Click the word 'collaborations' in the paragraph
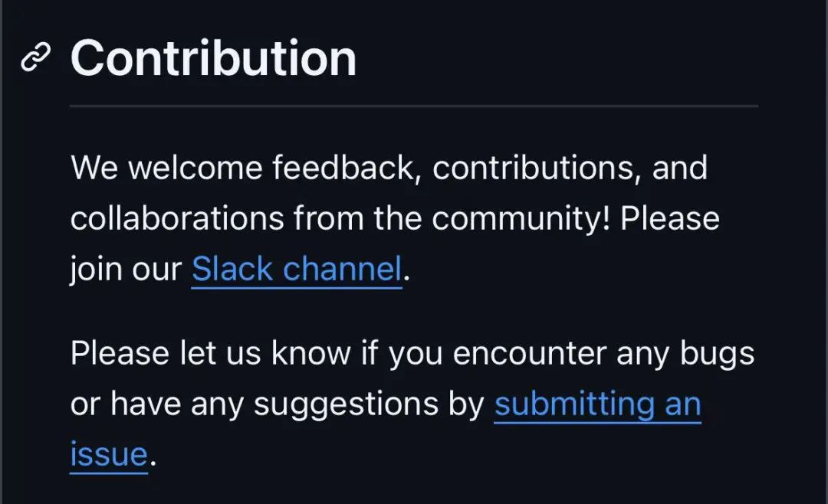 coord(177,218)
